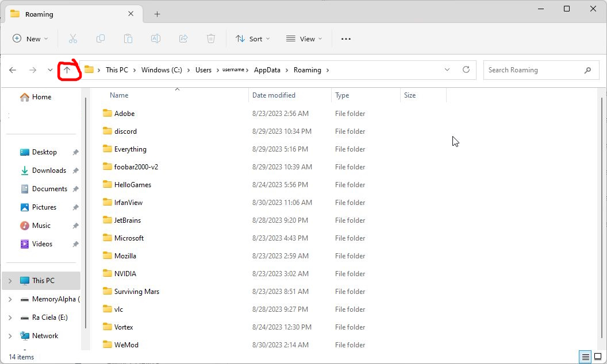Switch to details view layout

[x=585, y=357]
